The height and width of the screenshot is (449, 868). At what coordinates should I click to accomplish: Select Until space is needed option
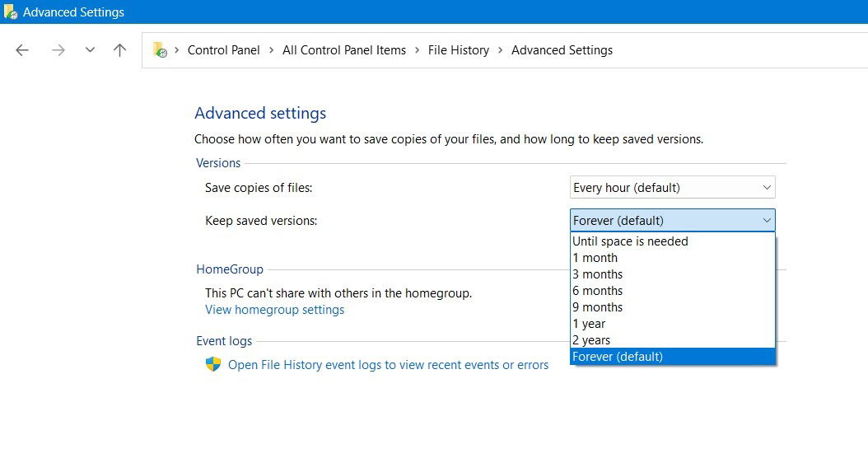(x=630, y=241)
